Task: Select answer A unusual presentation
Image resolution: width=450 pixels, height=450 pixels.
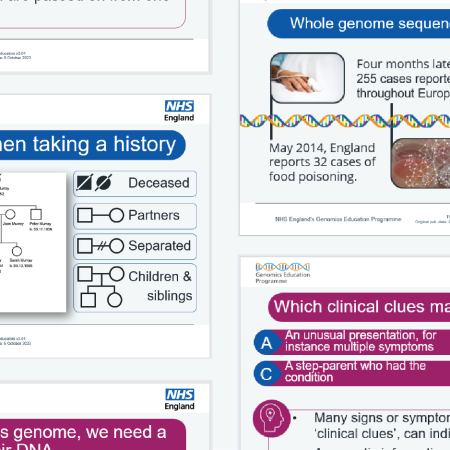Action: 352,342
